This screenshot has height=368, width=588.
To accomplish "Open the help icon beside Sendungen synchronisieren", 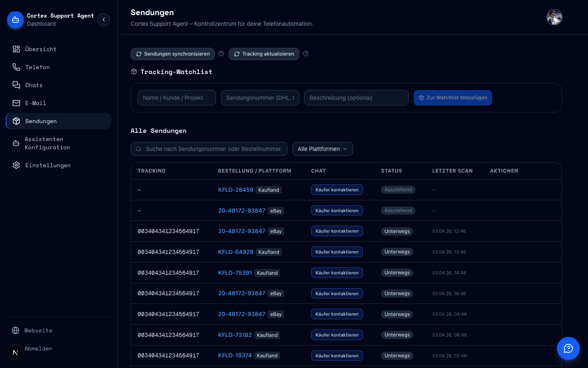I will point(221,54).
